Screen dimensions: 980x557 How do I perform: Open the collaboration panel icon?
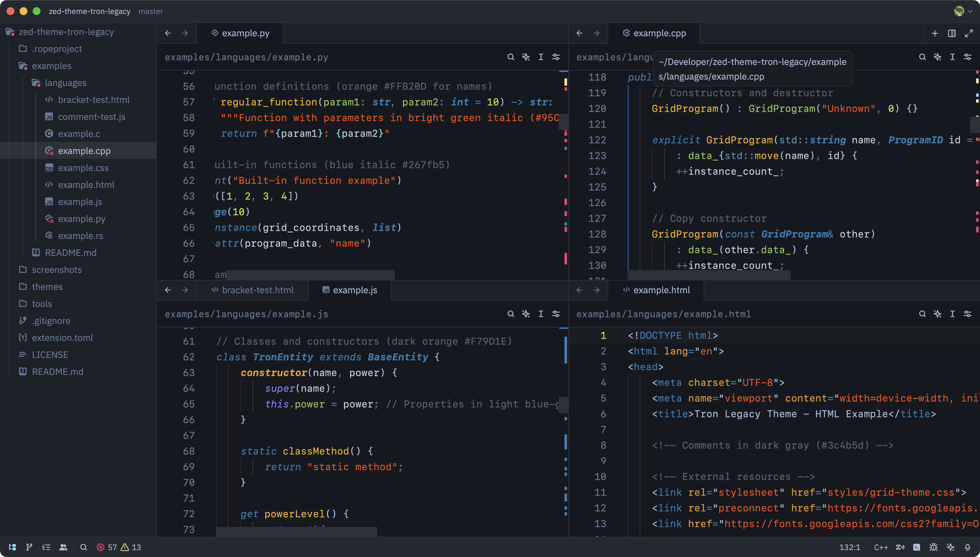pos(63,547)
